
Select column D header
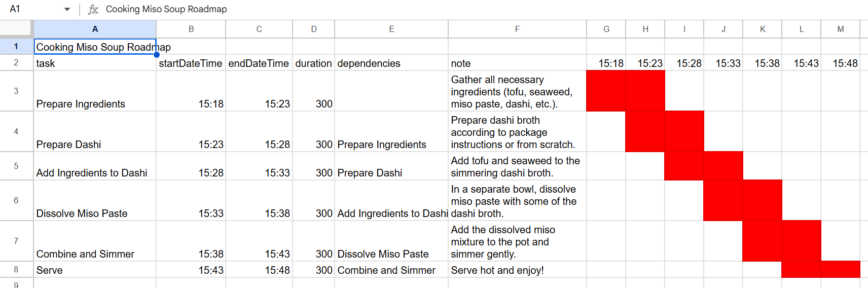[314, 29]
